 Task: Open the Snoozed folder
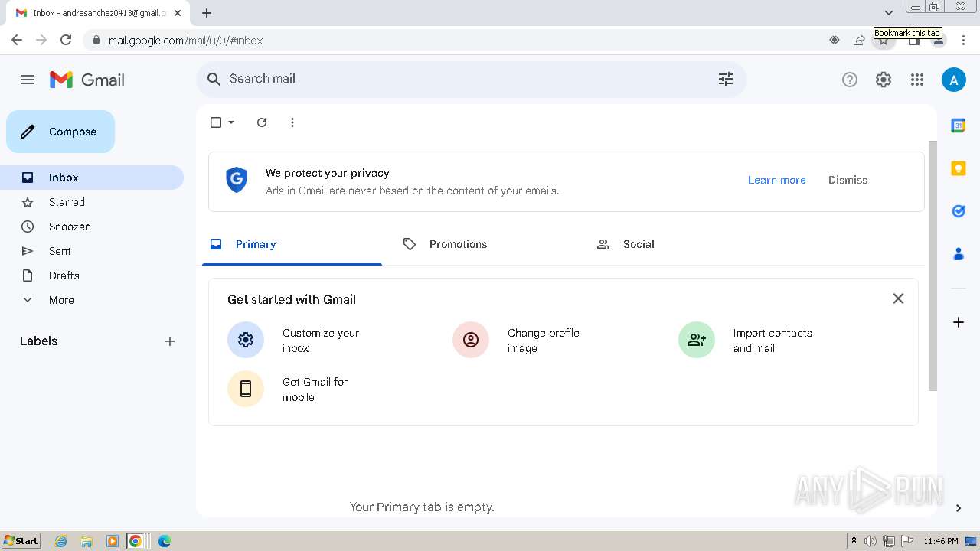pyautogui.click(x=92, y=227)
